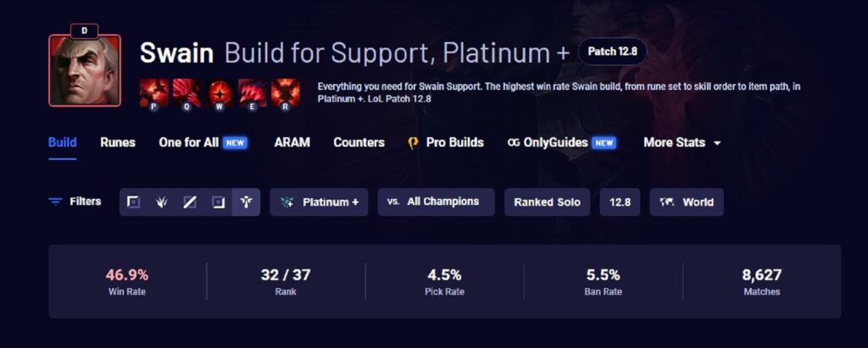Image resolution: width=868 pixels, height=348 pixels.
Task: Select the Mid lane role filter icon
Action: 190,202
